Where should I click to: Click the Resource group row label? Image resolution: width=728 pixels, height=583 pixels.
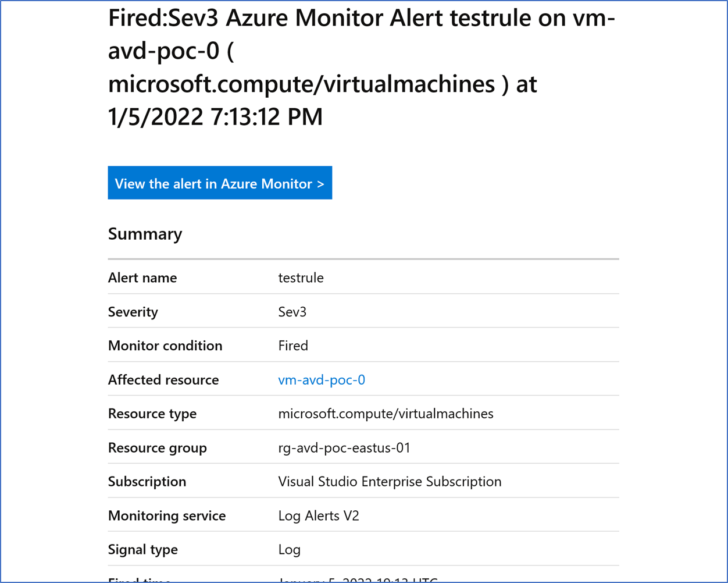pyautogui.click(x=158, y=448)
